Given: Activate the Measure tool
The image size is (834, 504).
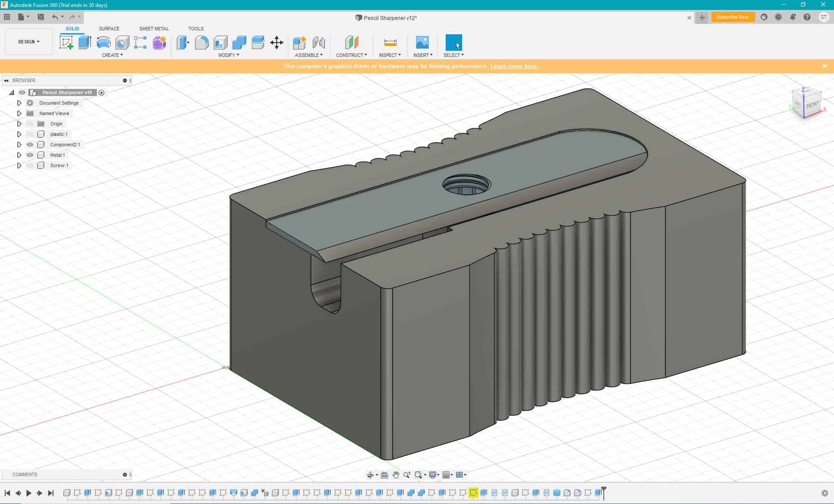Looking at the screenshot, I should click(390, 43).
